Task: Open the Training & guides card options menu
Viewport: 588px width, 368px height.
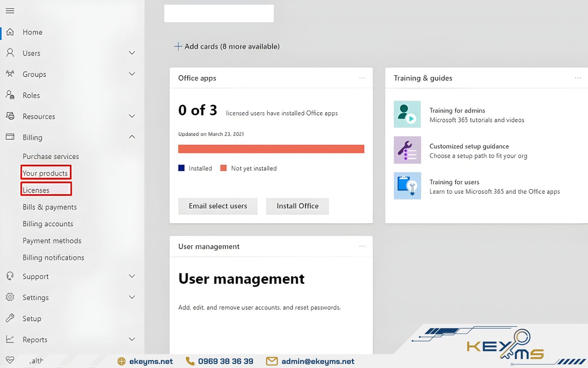Action: 578,78
